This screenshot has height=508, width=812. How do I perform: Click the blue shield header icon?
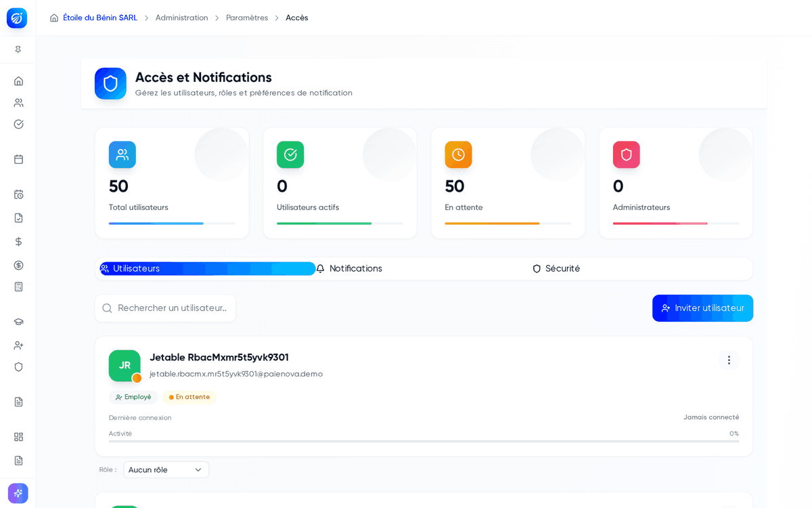pos(110,83)
